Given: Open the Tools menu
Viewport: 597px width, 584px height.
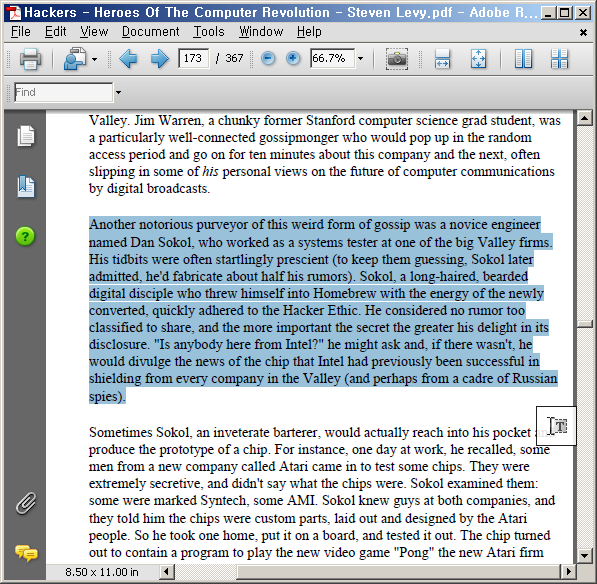Looking at the screenshot, I should pos(209,32).
